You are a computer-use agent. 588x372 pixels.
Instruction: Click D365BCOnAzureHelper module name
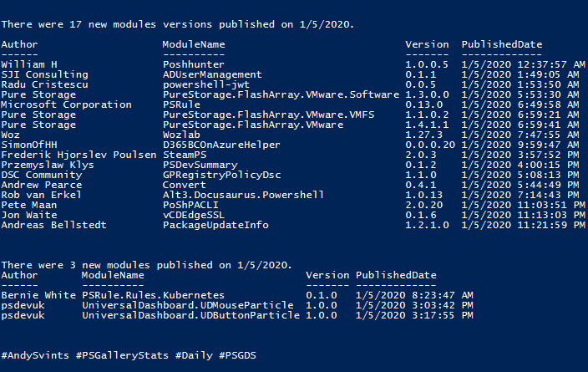point(221,145)
